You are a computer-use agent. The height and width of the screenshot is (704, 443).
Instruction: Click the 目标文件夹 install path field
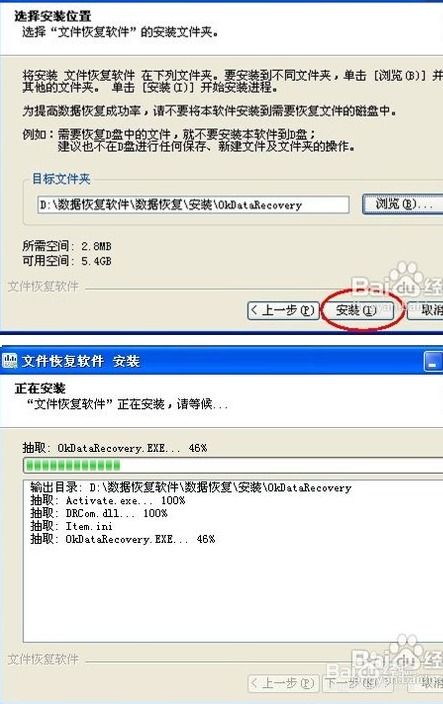pyautogui.click(x=193, y=205)
